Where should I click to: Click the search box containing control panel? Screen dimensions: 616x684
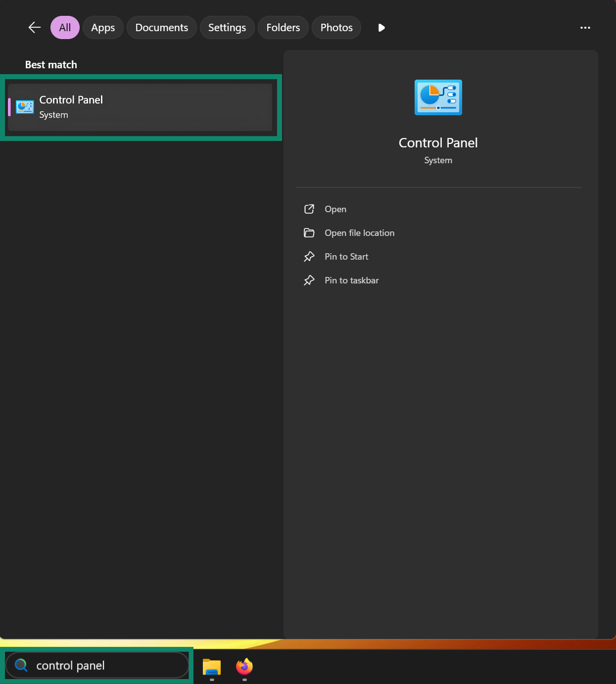click(x=97, y=665)
